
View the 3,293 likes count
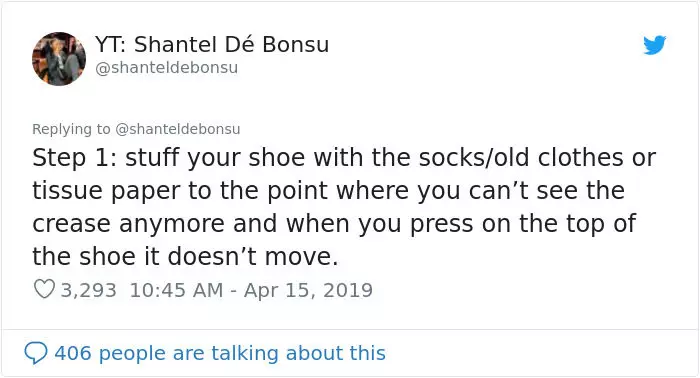(88, 290)
